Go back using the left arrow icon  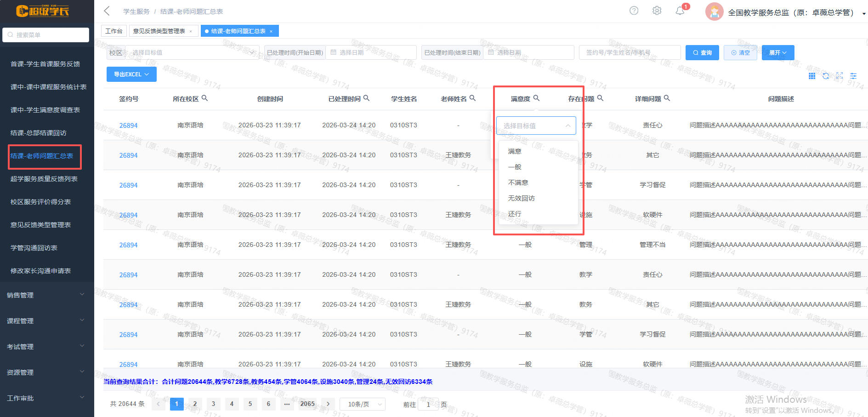click(x=107, y=11)
